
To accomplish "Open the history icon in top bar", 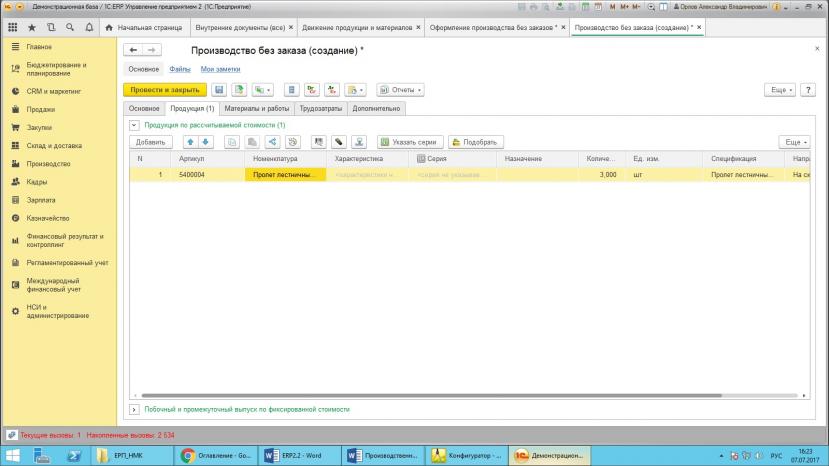I will click(x=52, y=28).
